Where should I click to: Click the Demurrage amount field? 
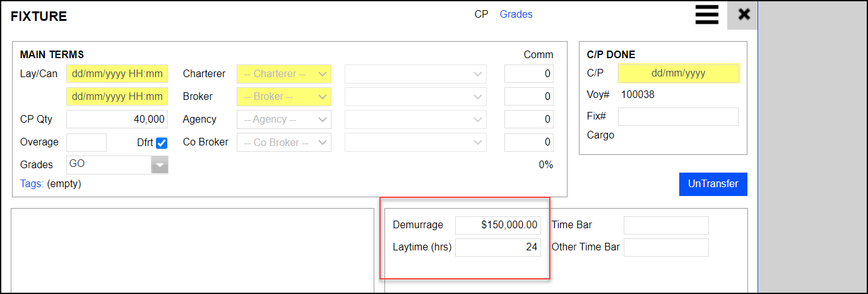pyautogui.click(x=498, y=225)
